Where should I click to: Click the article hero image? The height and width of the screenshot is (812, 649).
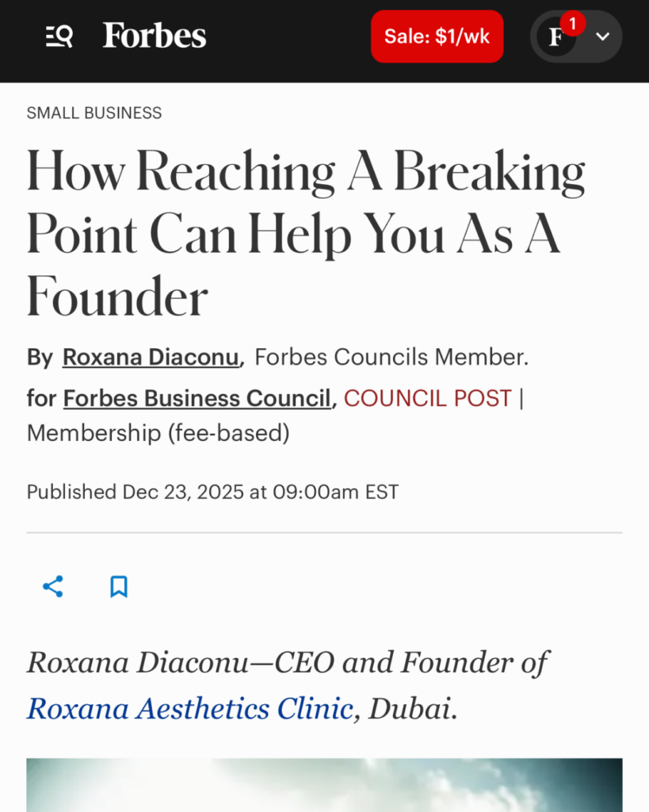coord(324,784)
